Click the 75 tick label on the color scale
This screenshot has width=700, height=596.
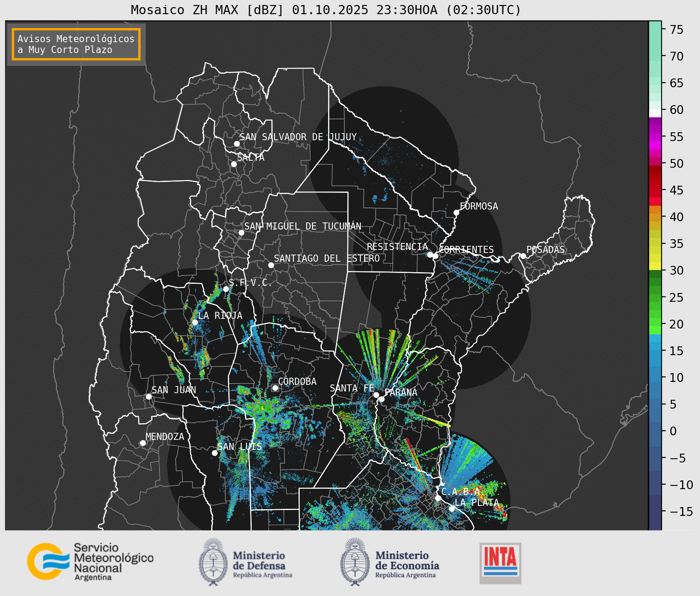click(677, 30)
